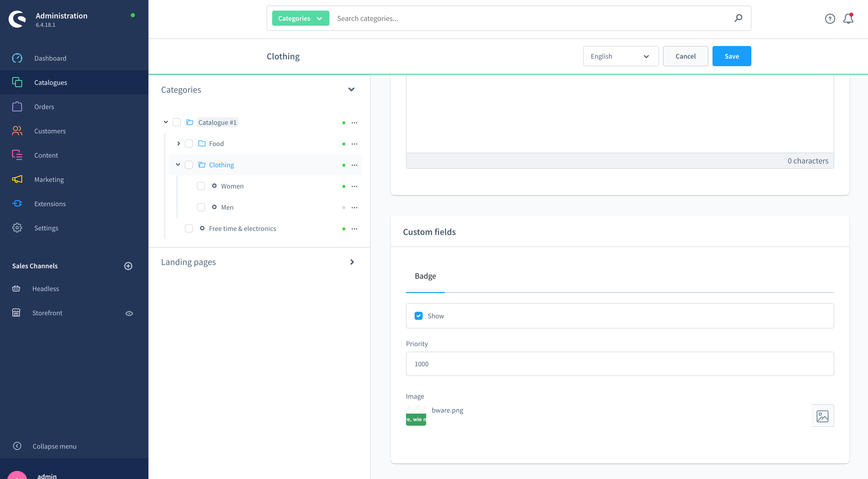
Task: Click the Headless basket icon
Action: tap(16, 289)
